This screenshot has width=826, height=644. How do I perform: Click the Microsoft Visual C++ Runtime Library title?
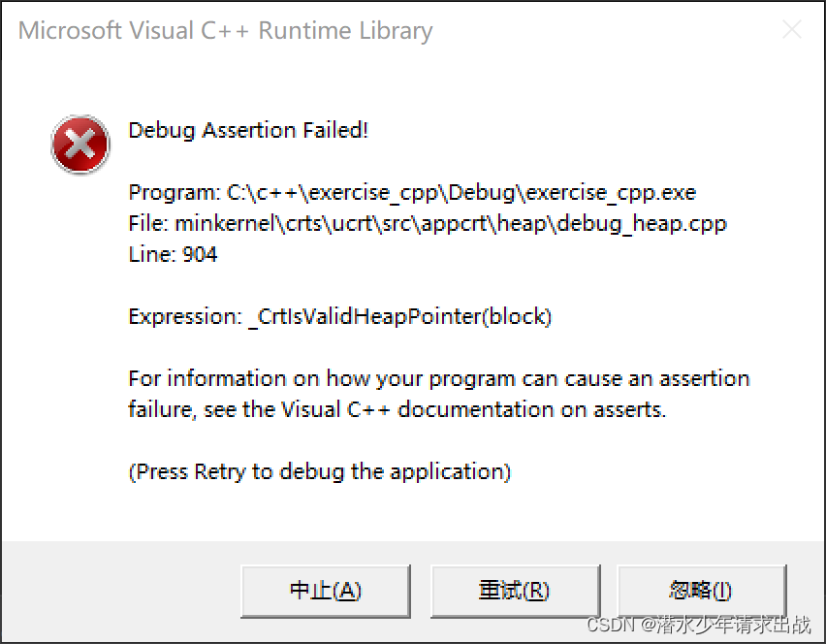(225, 31)
